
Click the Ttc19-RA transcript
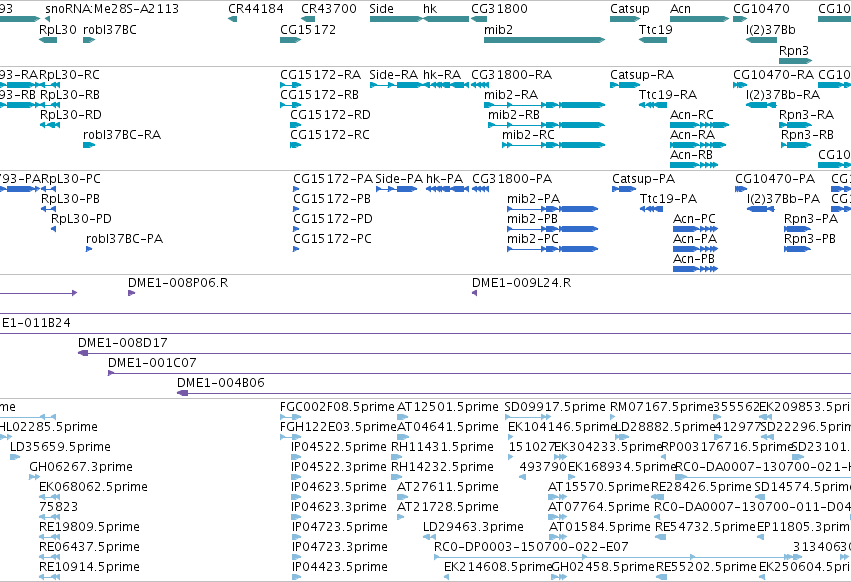(x=653, y=105)
